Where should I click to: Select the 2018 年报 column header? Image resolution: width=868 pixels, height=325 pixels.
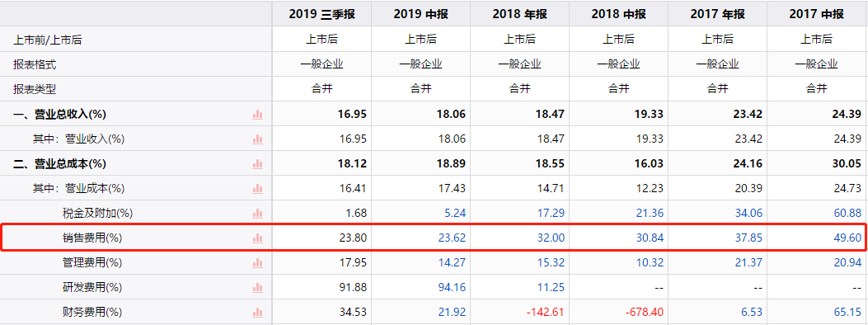click(519, 14)
